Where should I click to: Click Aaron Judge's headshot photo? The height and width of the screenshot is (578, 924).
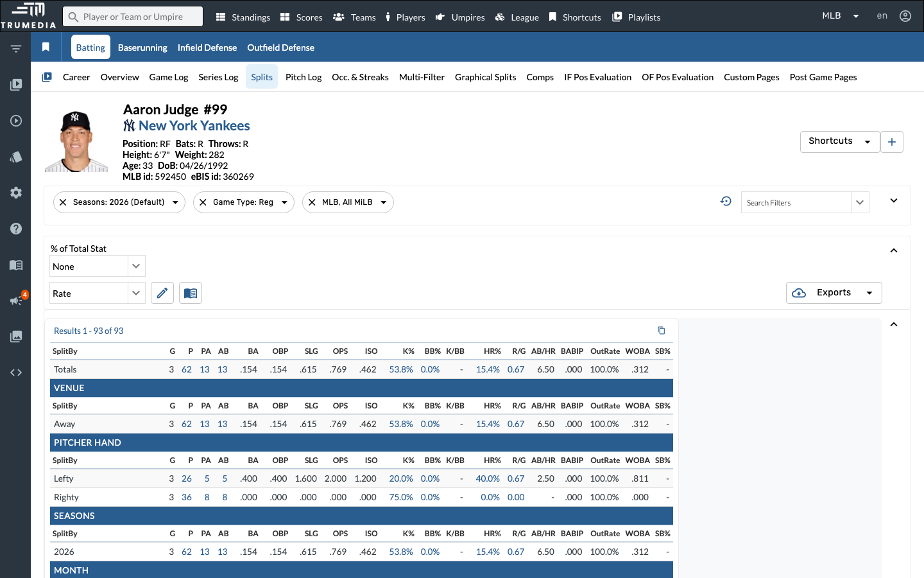[x=76, y=141]
